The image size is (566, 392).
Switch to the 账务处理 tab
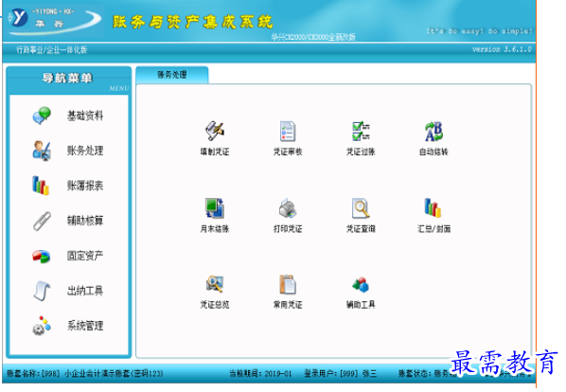click(x=172, y=75)
